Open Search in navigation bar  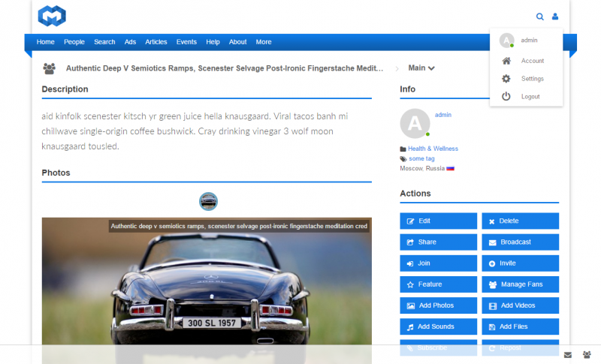104,42
